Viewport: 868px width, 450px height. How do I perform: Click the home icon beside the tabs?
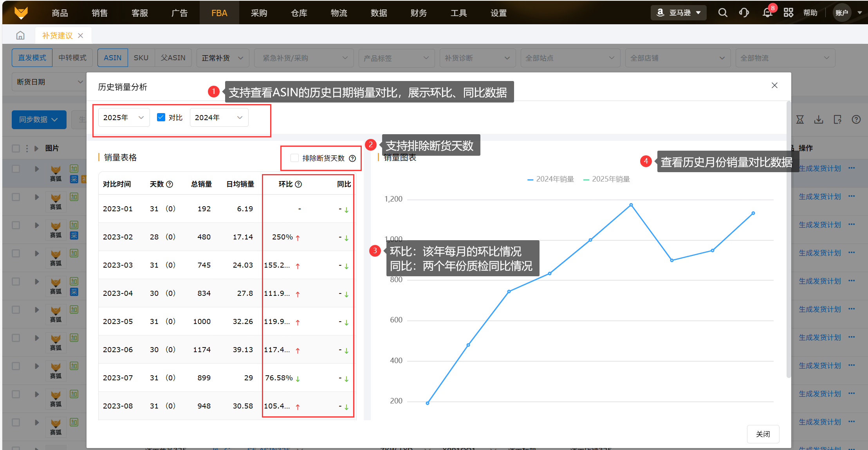click(20, 36)
